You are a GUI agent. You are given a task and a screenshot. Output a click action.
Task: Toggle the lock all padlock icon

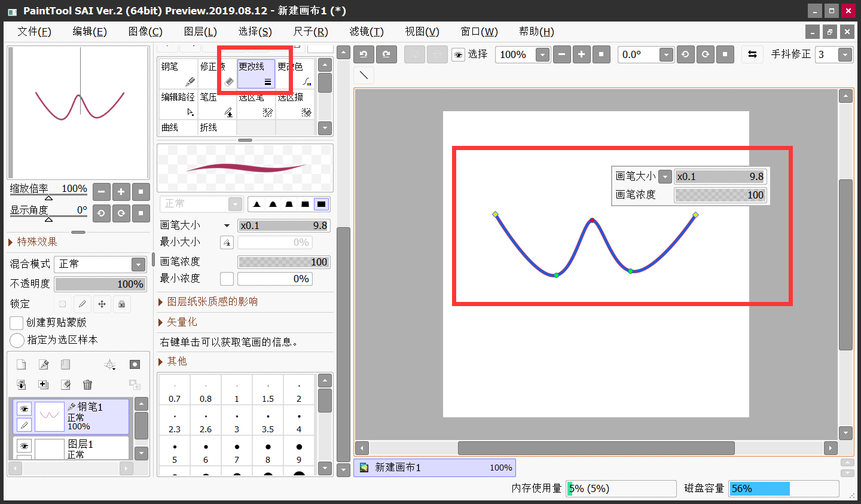click(121, 304)
